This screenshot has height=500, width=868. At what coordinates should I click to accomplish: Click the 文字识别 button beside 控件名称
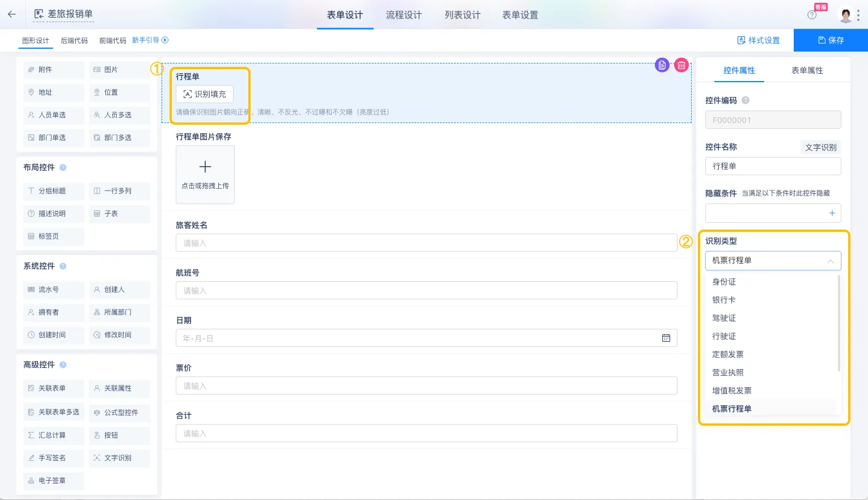[820, 147]
